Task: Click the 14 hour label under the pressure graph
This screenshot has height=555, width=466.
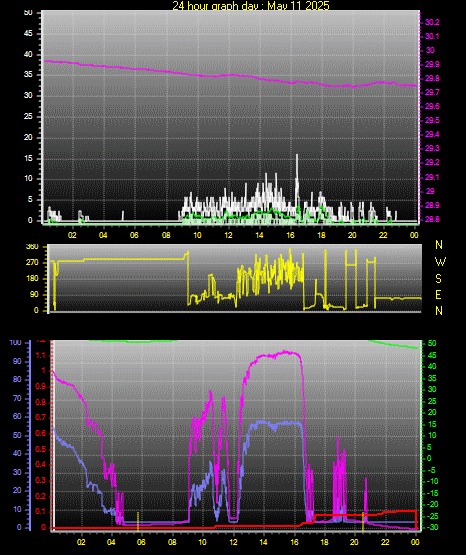Action: pyautogui.click(x=259, y=235)
